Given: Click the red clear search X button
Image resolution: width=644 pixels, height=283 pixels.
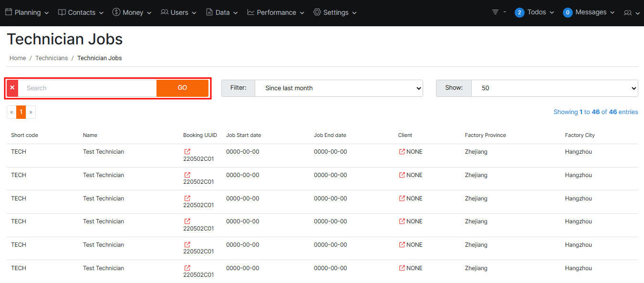Looking at the screenshot, I should [x=12, y=88].
